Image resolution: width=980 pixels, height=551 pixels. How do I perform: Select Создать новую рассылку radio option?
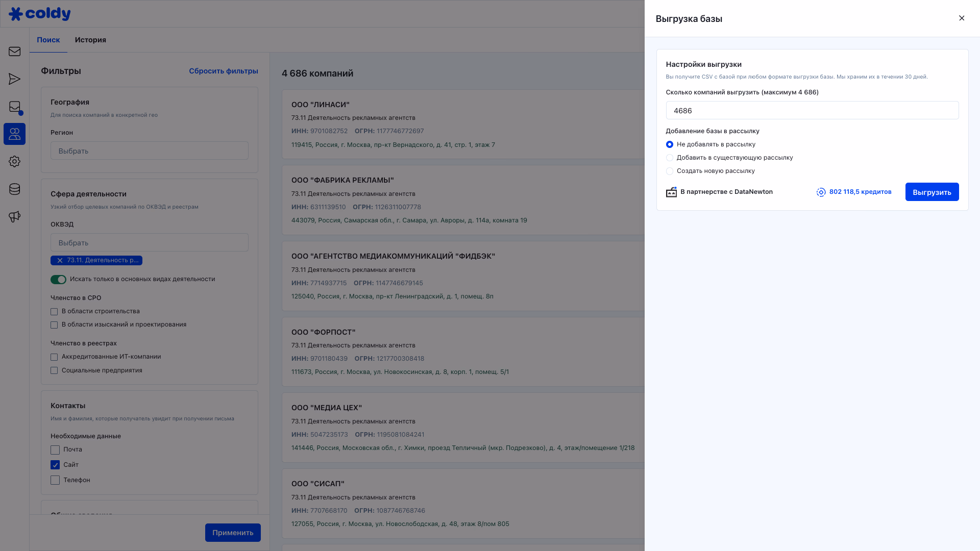pos(670,171)
